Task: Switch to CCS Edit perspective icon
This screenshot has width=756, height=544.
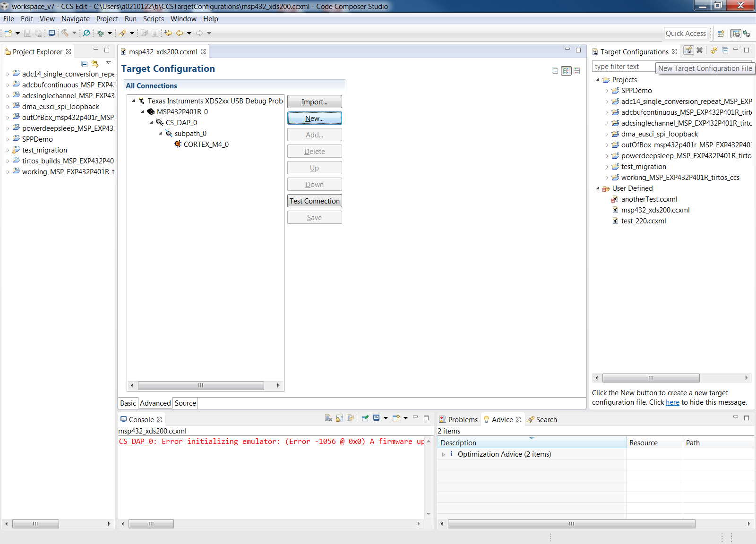Action: (x=736, y=34)
